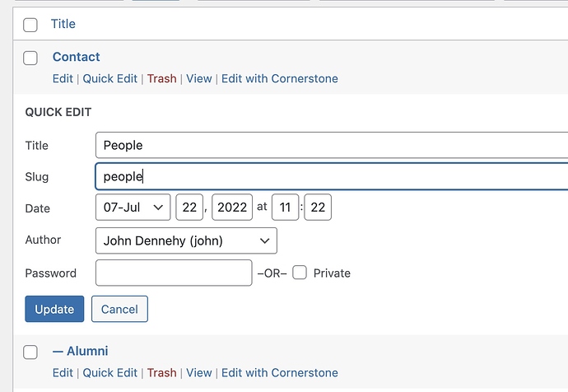Cancel the quick edit
Viewport: 568px width, 392px height.
click(119, 309)
